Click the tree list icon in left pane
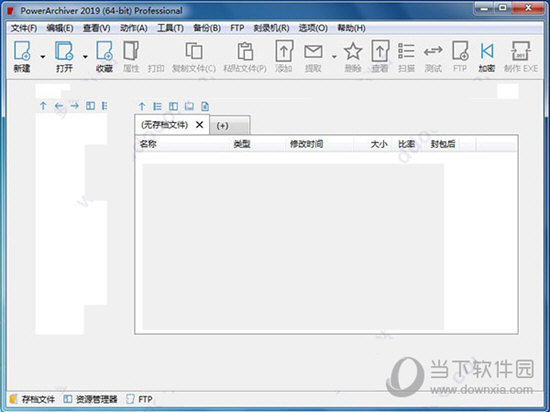The height and width of the screenshot is (412, 550). 104,106
